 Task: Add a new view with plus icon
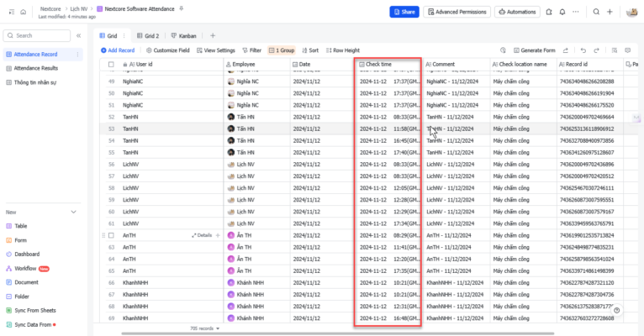point(213,36)
